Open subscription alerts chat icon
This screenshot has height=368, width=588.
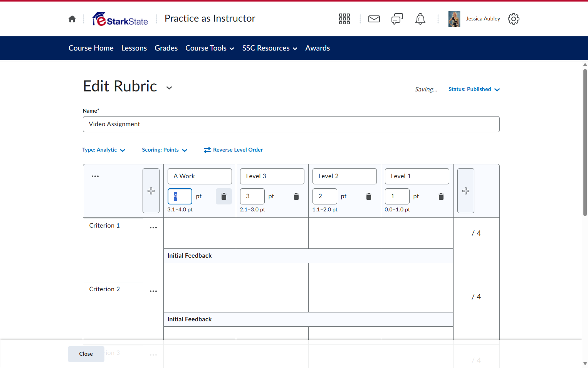point(397,19)
